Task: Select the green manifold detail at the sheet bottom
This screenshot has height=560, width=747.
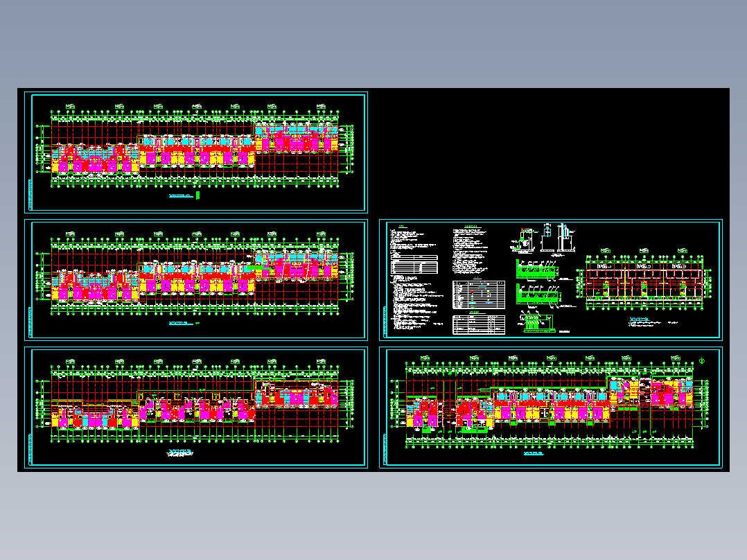Action: 538,322
